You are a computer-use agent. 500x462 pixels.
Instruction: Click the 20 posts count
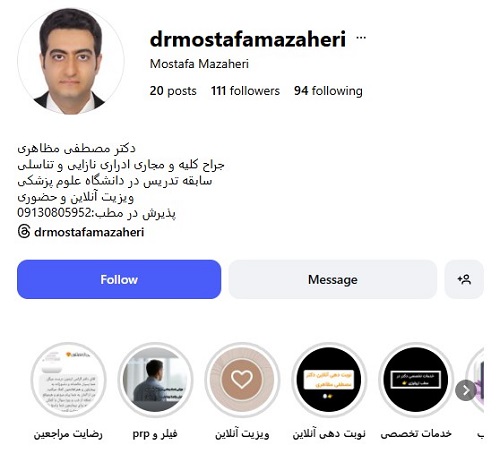pyautogui.click(x=173, y=91)
